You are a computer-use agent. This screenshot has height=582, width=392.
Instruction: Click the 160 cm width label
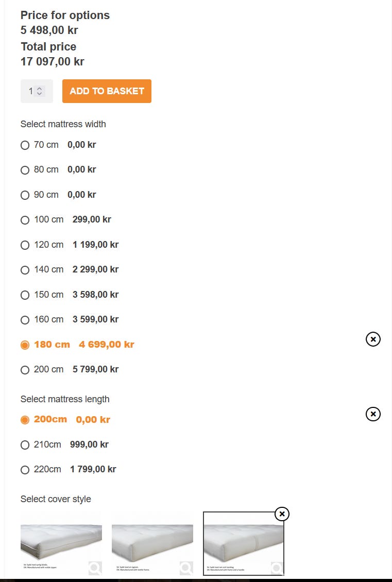tap(48, 319)
